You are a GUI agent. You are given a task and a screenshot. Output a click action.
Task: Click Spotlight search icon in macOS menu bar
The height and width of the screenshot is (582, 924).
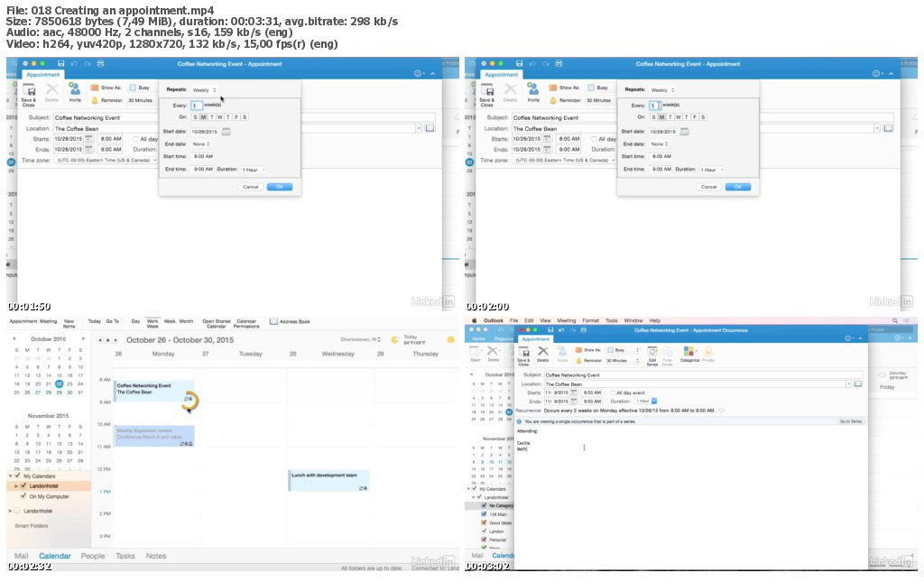894,321
